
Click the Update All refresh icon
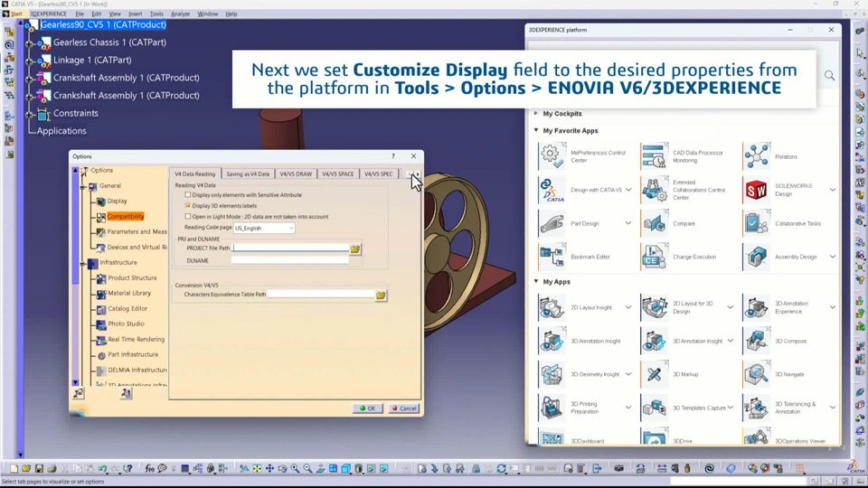pos(502,469)
